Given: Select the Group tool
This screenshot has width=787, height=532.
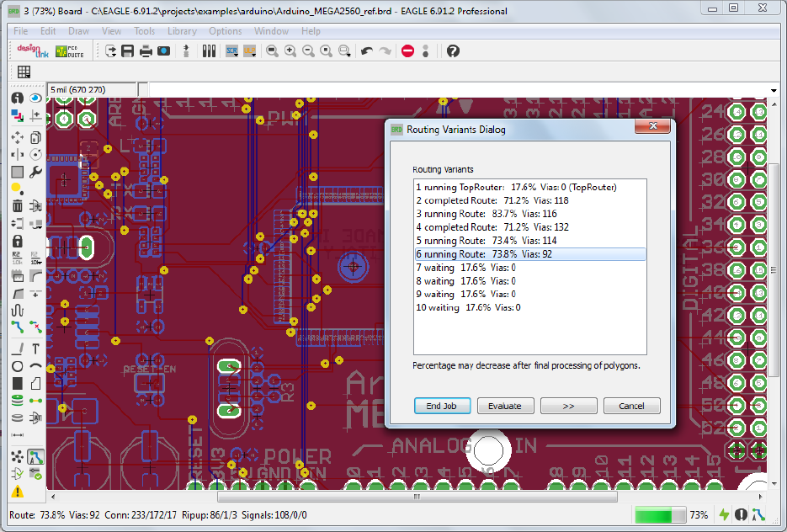Looking at the screenshot, I should pos(18,173).
